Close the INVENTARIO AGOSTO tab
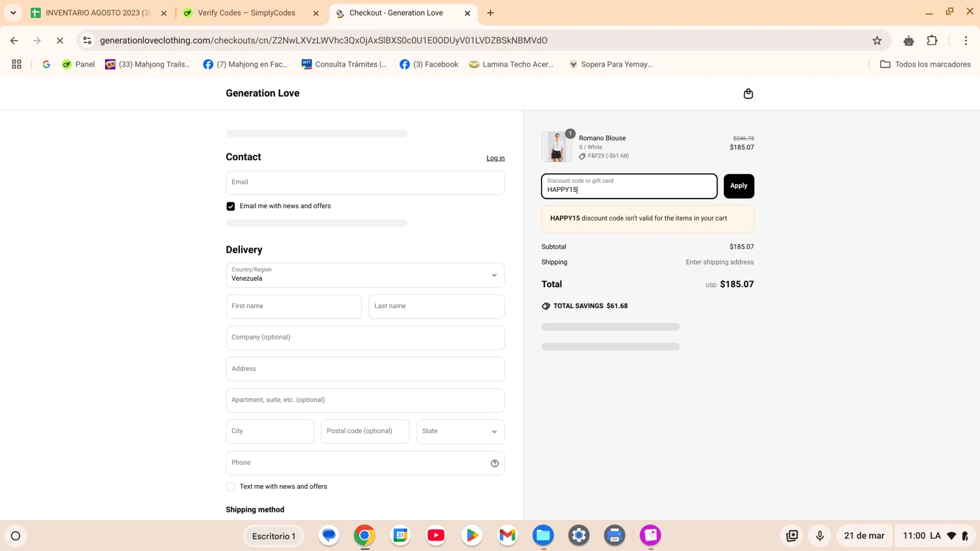Screen dimensions: 980x551 (x=164, y=13)
